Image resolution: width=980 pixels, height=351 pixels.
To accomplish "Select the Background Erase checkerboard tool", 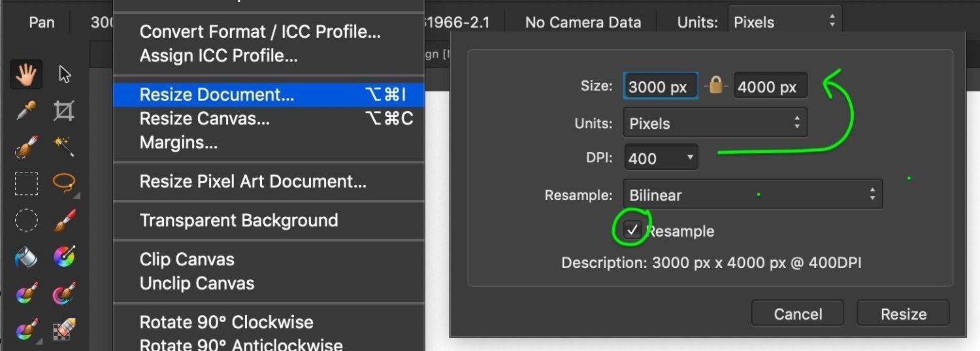I will tap(64, 330).
